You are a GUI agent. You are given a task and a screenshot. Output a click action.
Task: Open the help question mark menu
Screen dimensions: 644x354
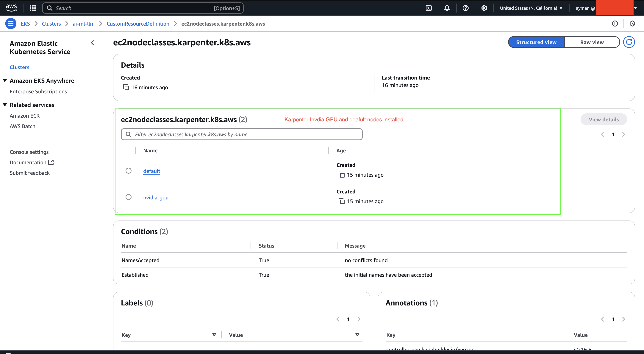point(465,8)
